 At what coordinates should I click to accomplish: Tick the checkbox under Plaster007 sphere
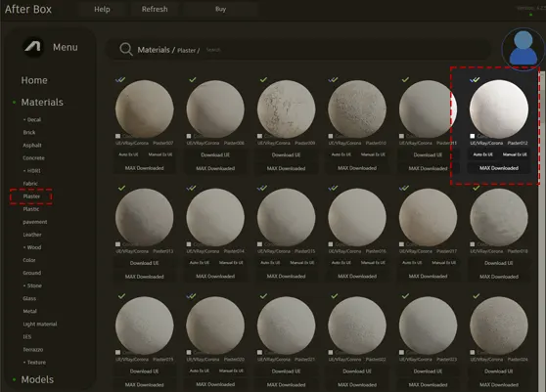(x=117, y=136)
